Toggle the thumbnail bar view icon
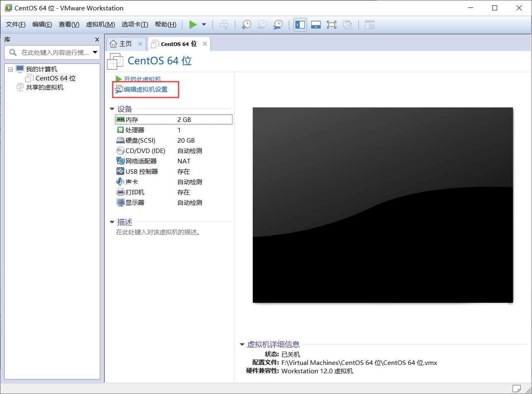The image size is (532, 394). point(316,24)
